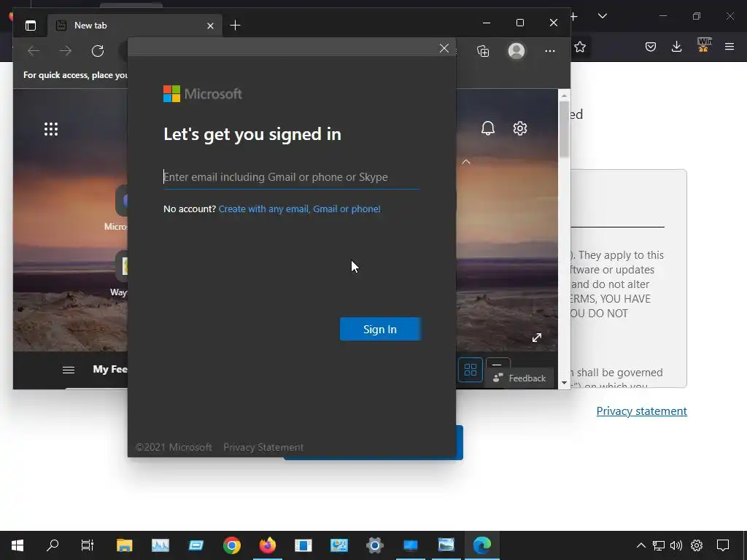This screenshot has height=560, width=747.
Task: Refresh the page in Edge
Action: click(x=98, y=51)
